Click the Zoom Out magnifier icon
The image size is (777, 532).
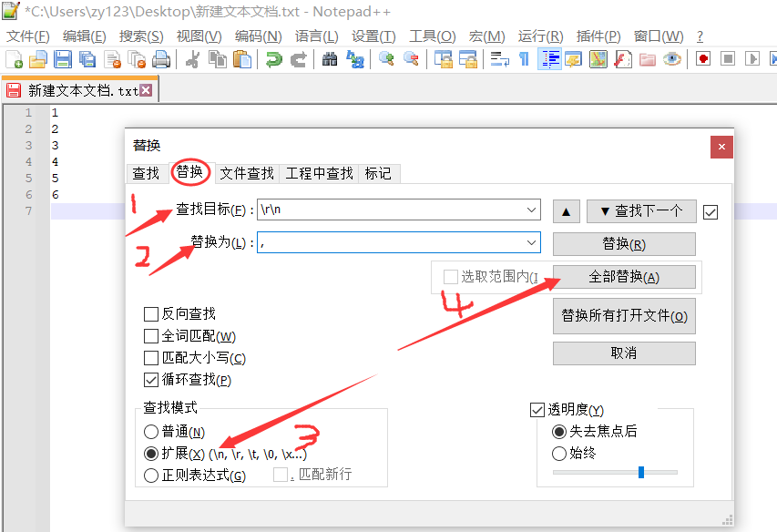click(411, 59)
